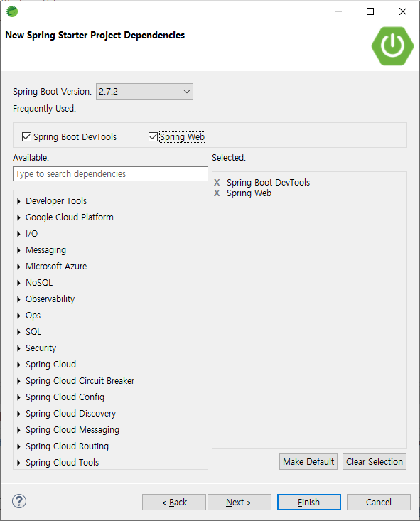Click the Finish button
420x521 pixels.
309,502
